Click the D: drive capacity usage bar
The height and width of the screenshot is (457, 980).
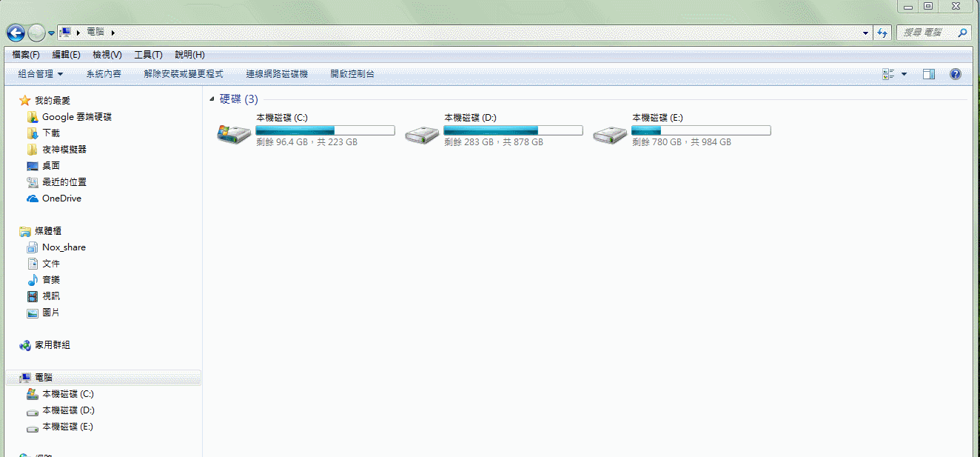[x=513, y=130]
